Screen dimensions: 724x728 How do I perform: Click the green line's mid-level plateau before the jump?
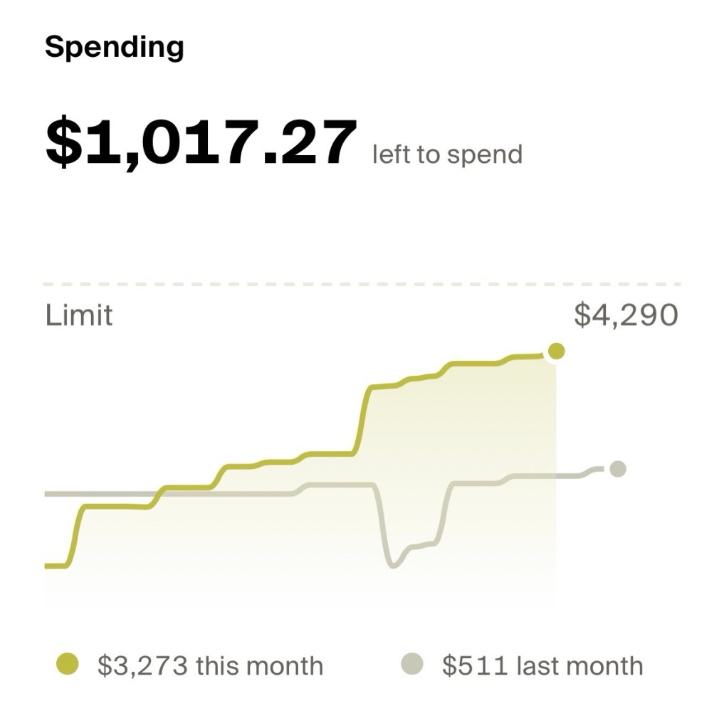[329, 453]
